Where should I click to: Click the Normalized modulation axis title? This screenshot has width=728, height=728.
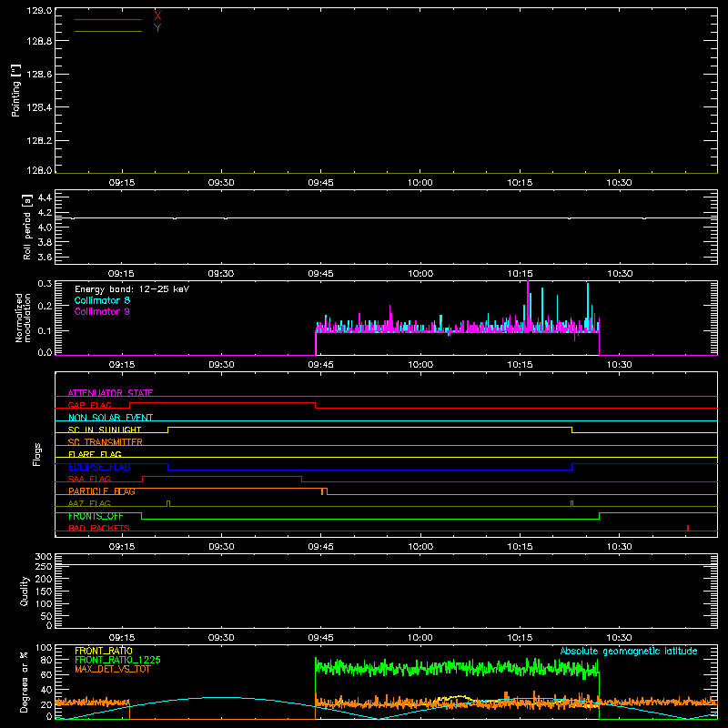click(23, 318)
